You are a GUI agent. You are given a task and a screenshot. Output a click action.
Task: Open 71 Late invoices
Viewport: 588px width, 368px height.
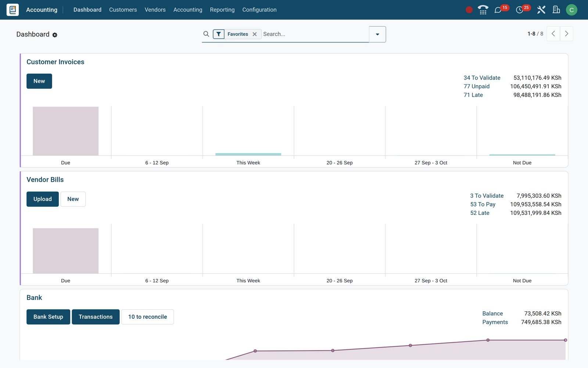[473, 95]
